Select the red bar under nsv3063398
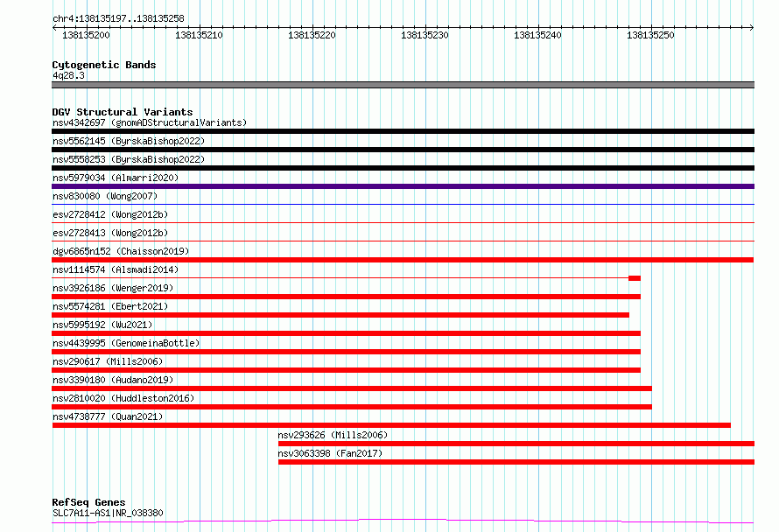The width and height of the screenshot is (779, 532). coord(516,462)
